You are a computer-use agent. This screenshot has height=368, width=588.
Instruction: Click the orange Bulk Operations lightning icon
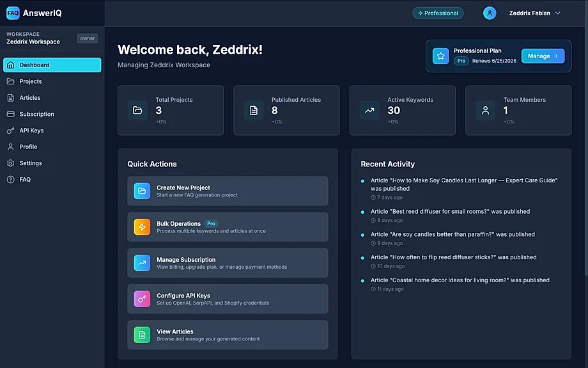point(142,227)
